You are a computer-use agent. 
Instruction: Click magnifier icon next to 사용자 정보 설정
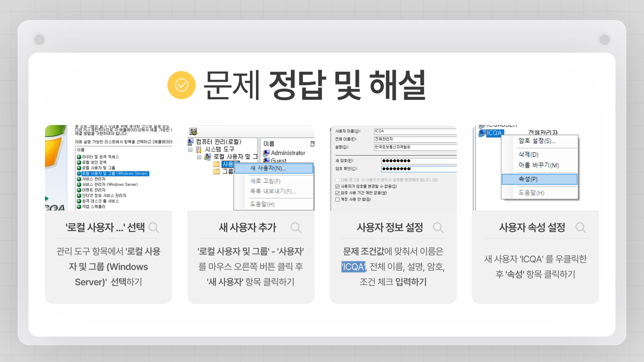pos(438,228)
